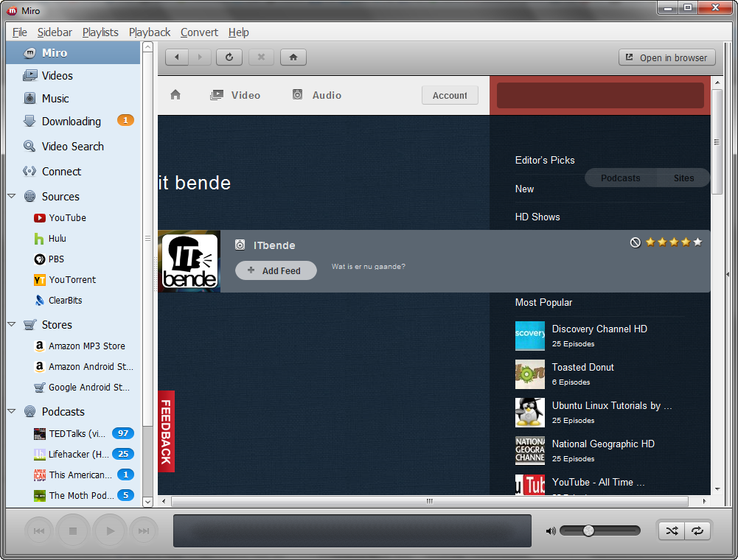Switch picks to Sites
Screen dimensions: 738x560
683,178
